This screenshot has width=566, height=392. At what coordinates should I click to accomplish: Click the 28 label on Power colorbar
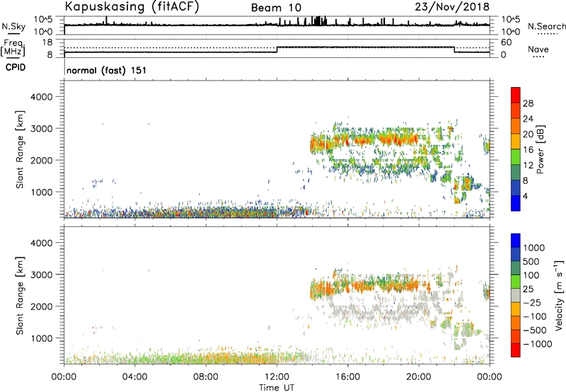(528, 103)
